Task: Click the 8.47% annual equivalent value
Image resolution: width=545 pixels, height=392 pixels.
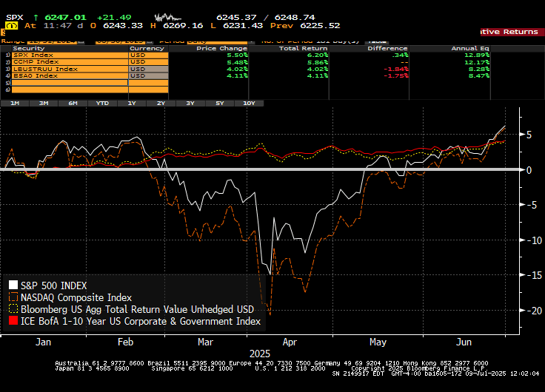Action: [x=479, y=75]
